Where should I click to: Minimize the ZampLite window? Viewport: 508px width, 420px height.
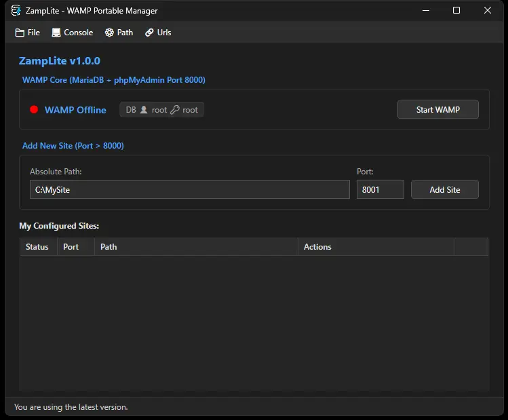[x=426, y=10]
